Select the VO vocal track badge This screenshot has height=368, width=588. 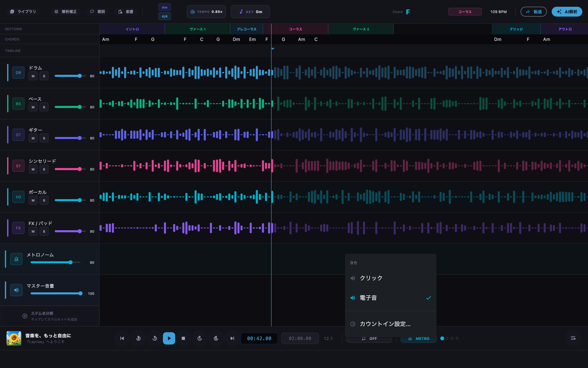(18, 197)
